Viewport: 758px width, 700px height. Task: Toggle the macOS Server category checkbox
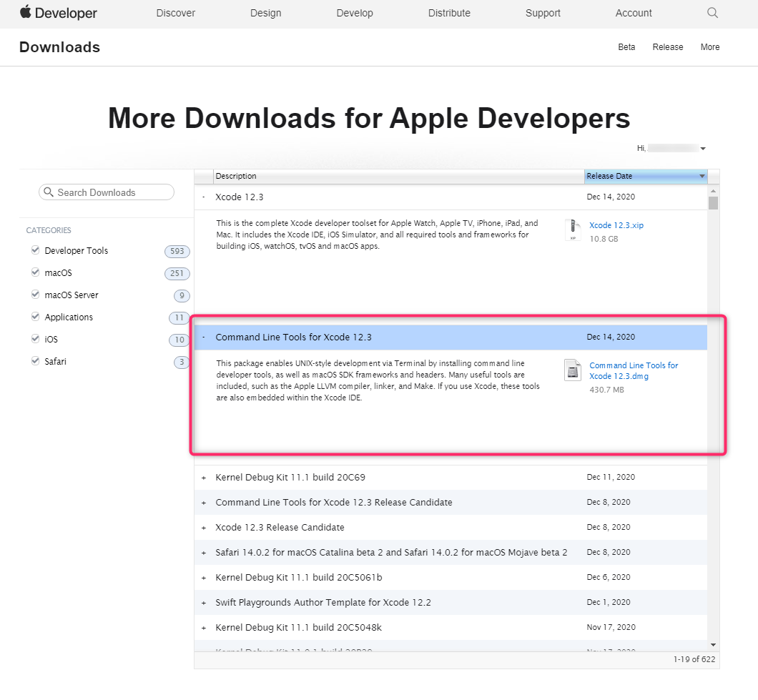coord(35,295)
